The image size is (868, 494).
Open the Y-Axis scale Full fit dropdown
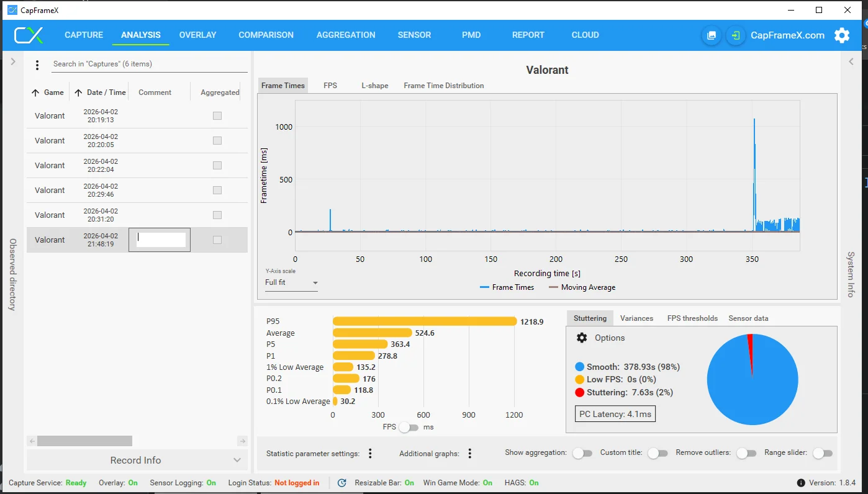(291, 283)
